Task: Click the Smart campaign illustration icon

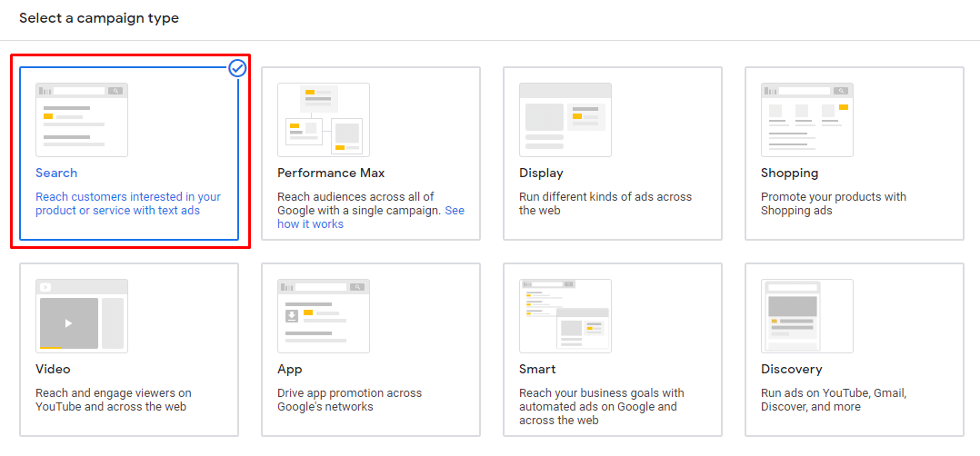Action: 565,316
